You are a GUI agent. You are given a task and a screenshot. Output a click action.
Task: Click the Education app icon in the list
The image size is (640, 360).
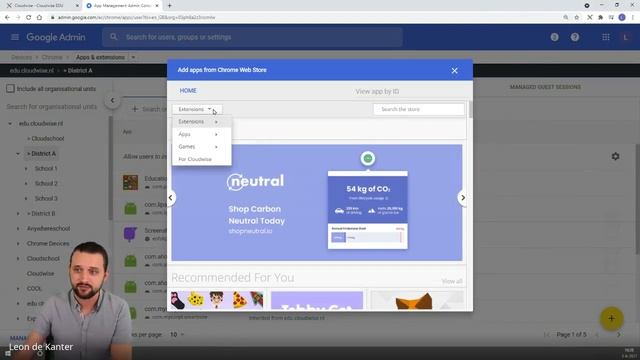point(130,182)
